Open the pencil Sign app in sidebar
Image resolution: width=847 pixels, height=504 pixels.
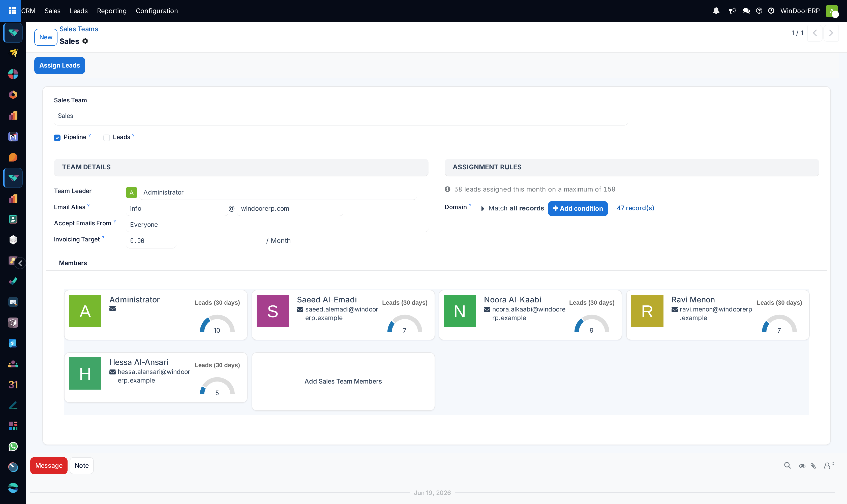(x=13, y=405)
